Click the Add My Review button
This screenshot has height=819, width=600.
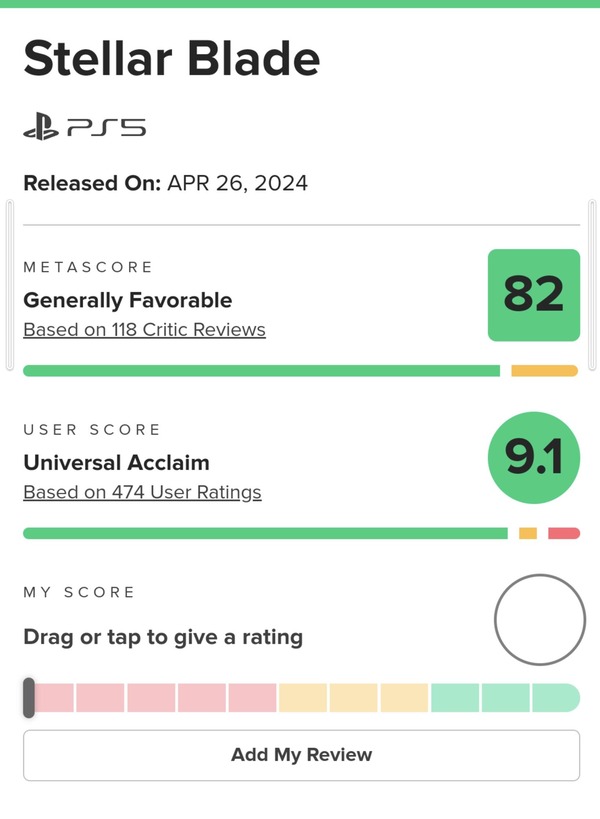click(x=301, y=755)
